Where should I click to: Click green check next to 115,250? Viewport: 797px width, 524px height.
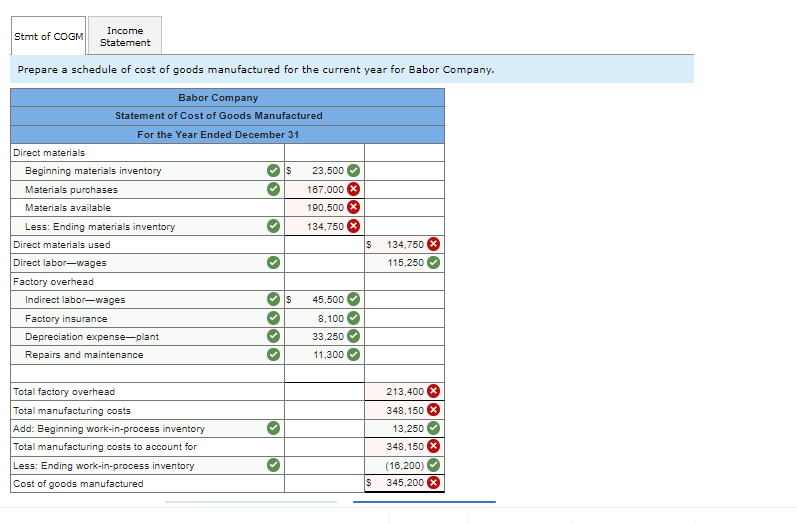[x=433, y=263]
